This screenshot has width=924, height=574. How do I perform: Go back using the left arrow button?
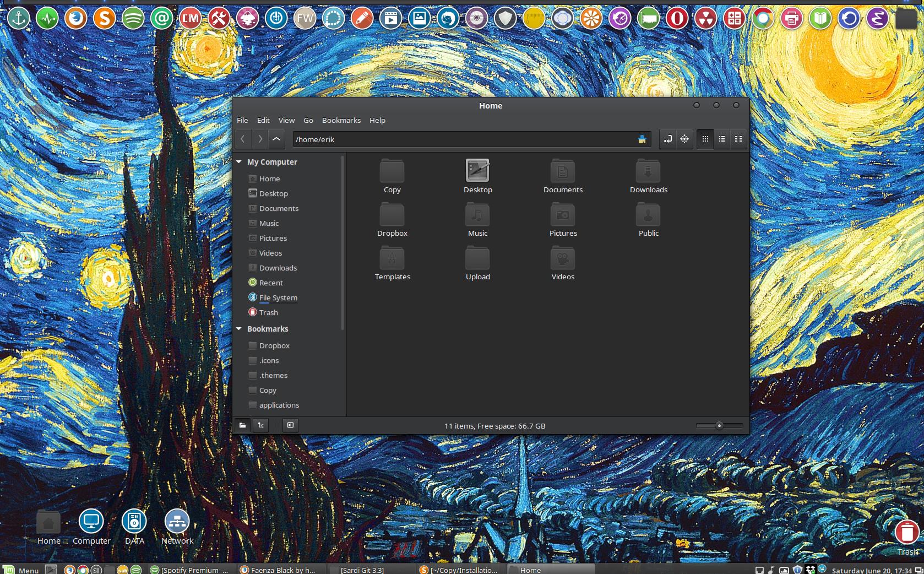(x=243, y=139)
